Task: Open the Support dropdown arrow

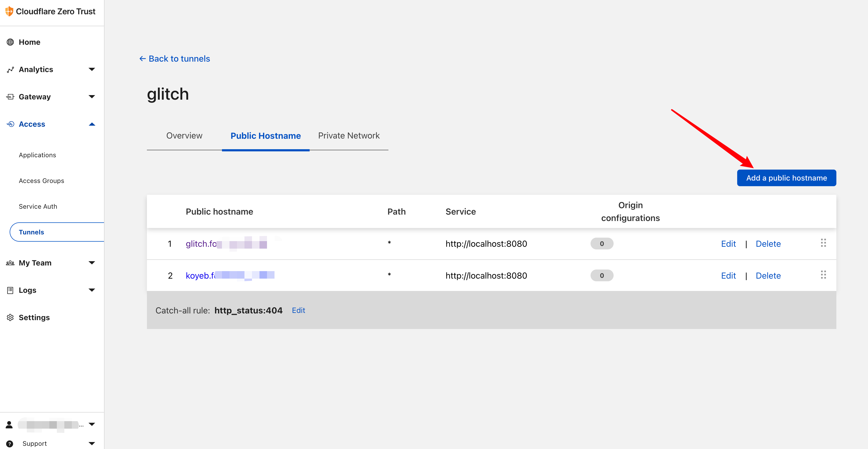Action: [x=92, y=444]
